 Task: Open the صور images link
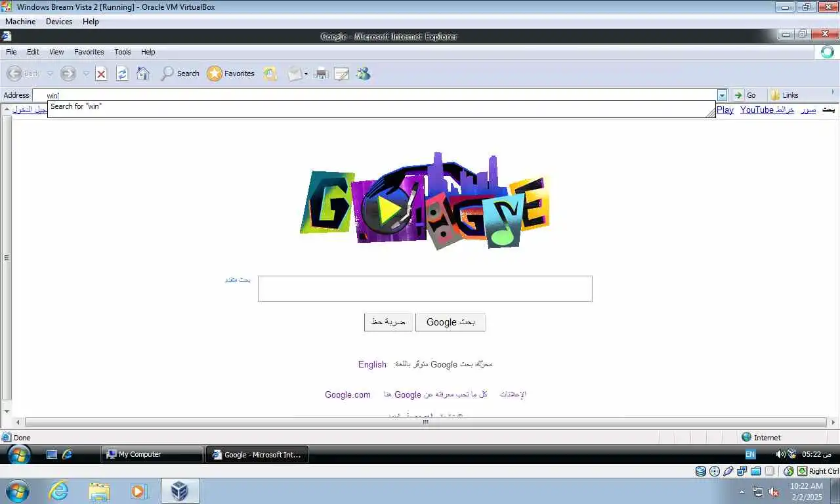[808, 110]
